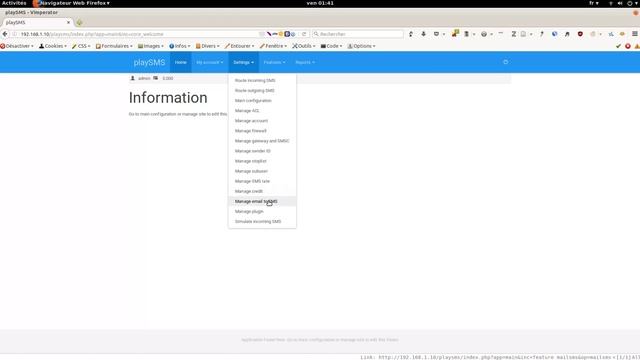Click the Pocket icon in Firefox toolbar
The width and height of the screenshot is (640, 360).
[436, 34]
